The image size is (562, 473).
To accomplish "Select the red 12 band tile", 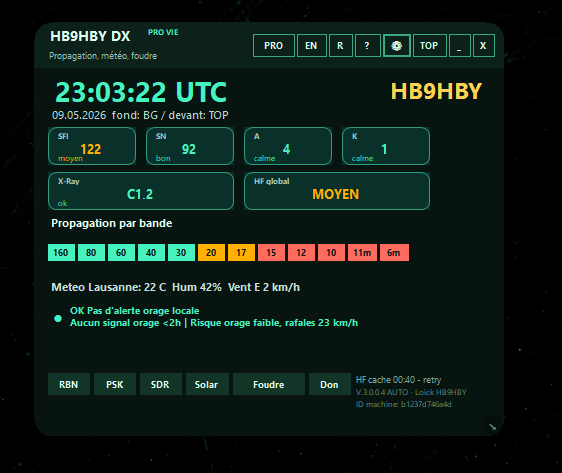I will click(301, 253).
